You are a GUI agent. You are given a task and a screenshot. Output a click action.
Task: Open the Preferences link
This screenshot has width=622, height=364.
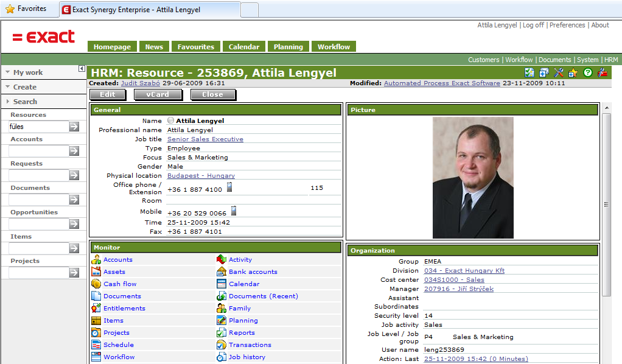[567, 25]
